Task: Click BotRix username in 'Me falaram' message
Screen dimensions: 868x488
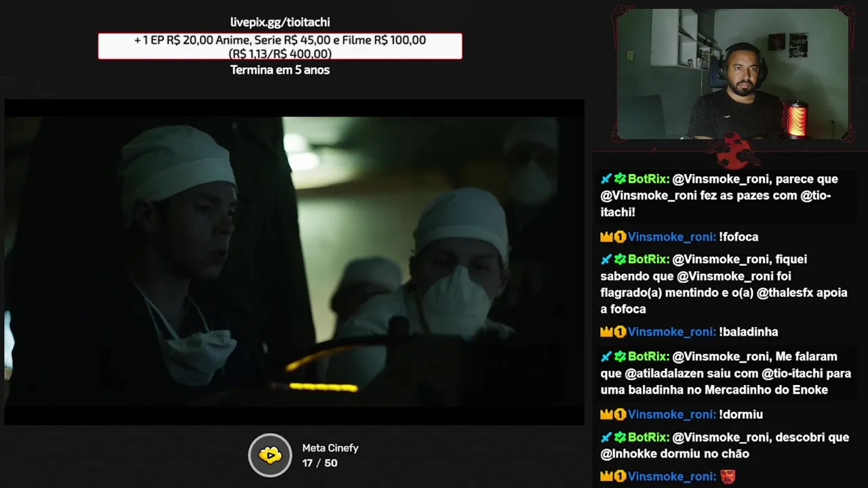Action: tap(649, 357)
